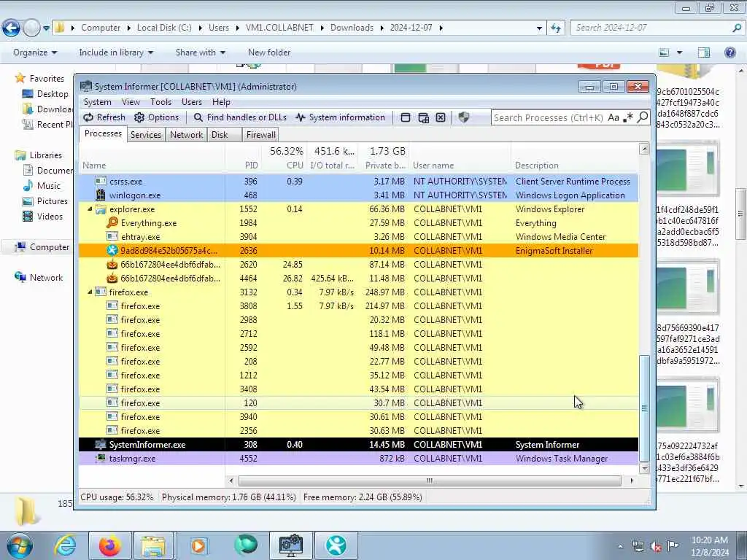This screenshot has width=747, height=560.
Task: Toggle case sensitive Aa search option
Action: click(614, 117)
